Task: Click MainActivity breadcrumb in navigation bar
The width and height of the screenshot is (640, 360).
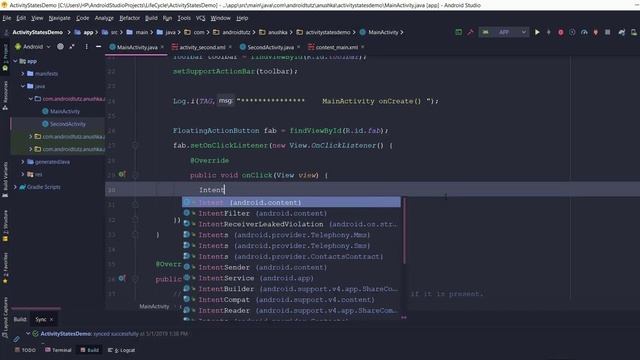Action: click(x=379, y=32)
